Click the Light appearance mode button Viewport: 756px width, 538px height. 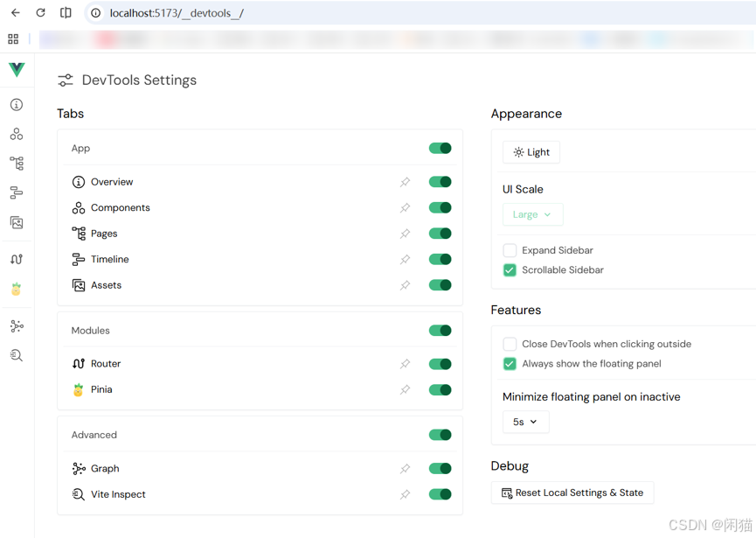click(x=531, y=152)
